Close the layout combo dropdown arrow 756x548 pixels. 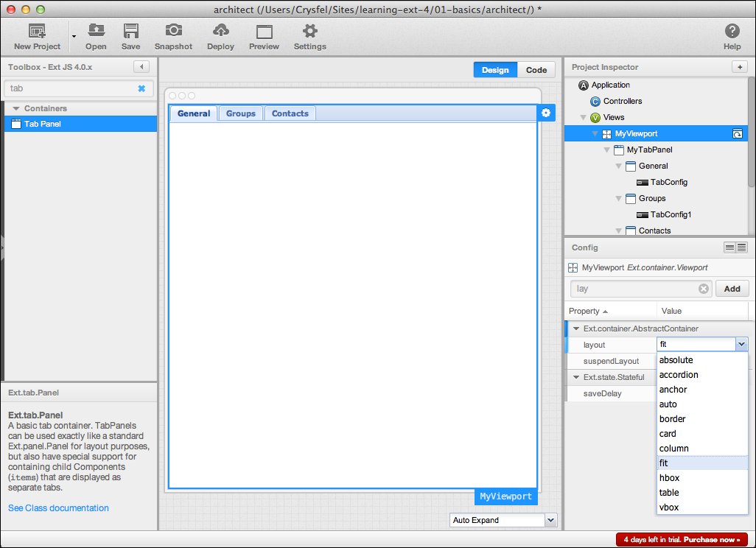tap(741, 344)
